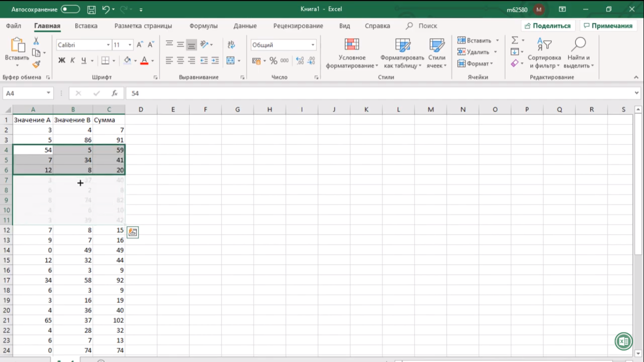This screenshot has height=362, width=644.
Task: Switch to the Разметка страницы tab
Action: coord(143,26)
